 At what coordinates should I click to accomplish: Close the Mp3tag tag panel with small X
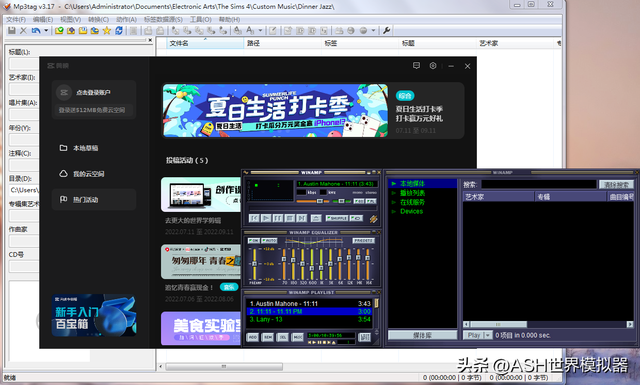click(150, 40)
